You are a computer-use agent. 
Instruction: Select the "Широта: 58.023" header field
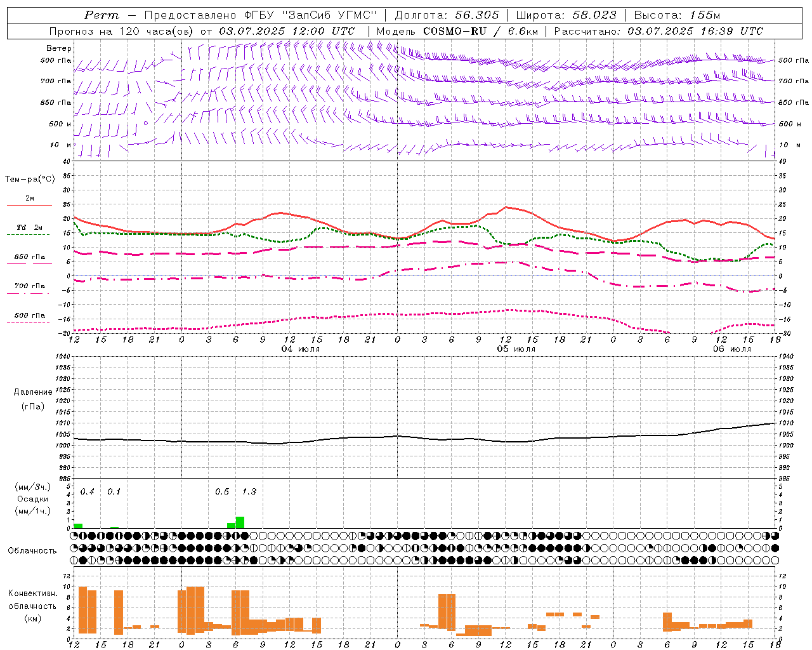566,15
